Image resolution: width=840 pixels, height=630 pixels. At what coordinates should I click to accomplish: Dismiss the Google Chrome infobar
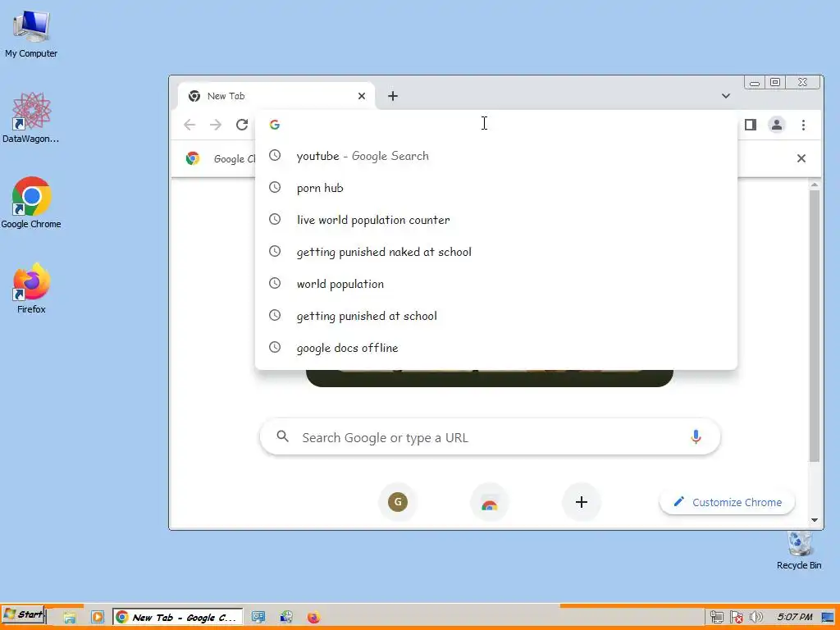pyautogui.click(x=801, y=158)
